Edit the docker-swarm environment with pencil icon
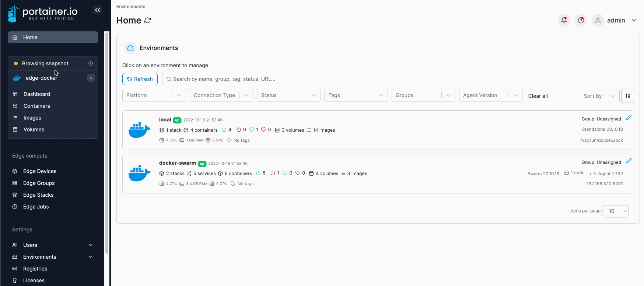Screen dimensions: 644x286 [x=629, y=161]
